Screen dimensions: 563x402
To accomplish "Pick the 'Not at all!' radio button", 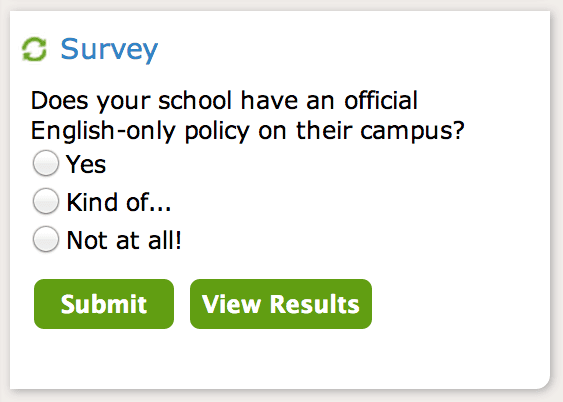I will coord(46,239).
